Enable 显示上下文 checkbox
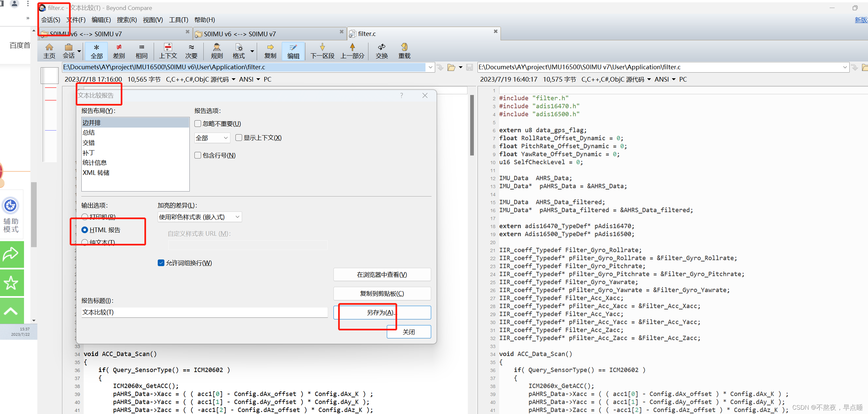The image size is (868, 414). (x=238, y=138)
